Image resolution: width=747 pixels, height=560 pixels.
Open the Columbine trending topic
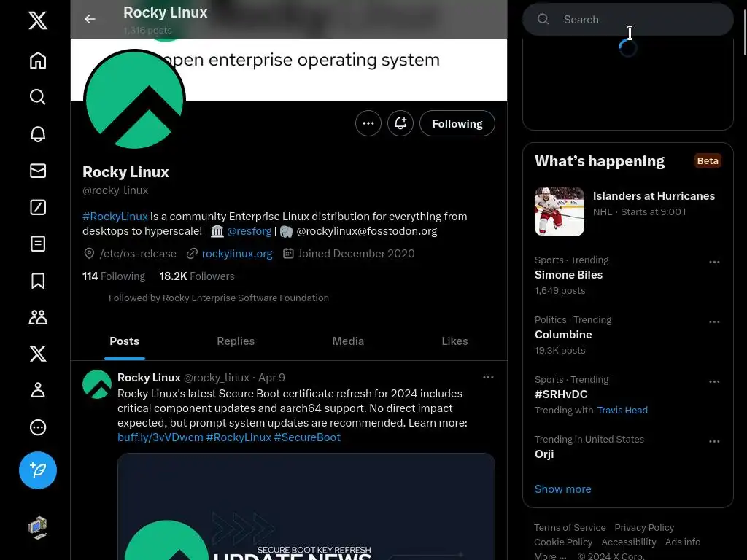(563, 335)
